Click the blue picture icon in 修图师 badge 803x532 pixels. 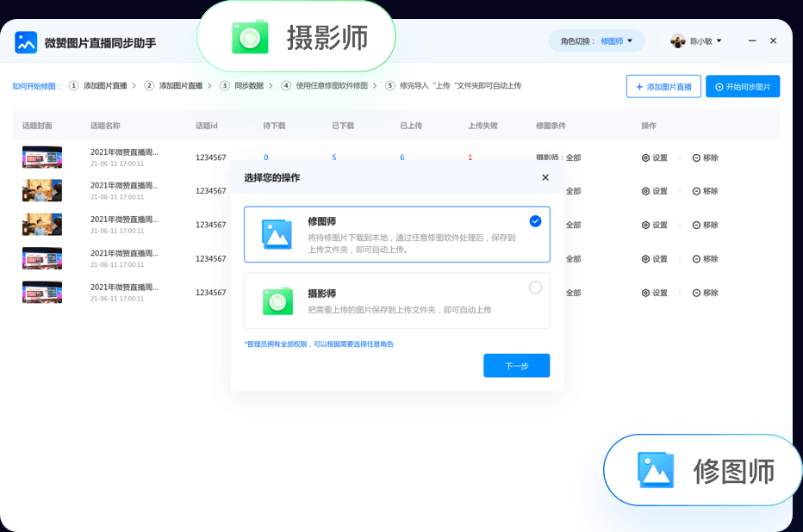pos(656,470)
